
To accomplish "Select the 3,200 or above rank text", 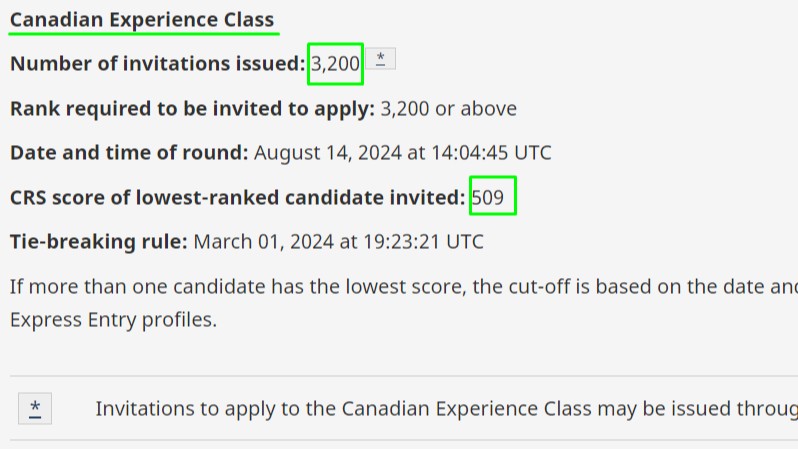I will click(x=449, y=108).
